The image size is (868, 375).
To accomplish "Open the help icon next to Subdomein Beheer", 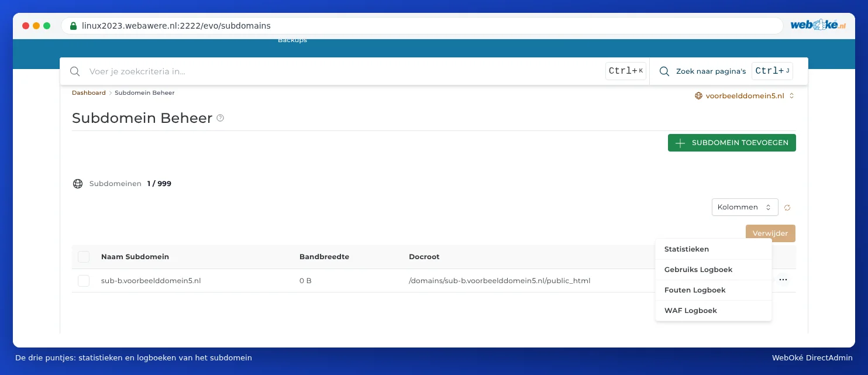I will 221,118.
